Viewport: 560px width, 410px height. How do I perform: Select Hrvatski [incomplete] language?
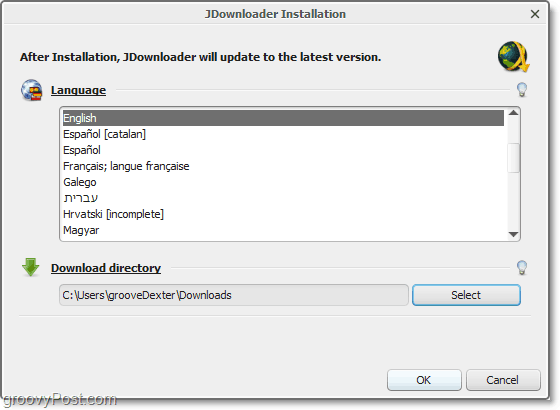(x=283, y=214)
